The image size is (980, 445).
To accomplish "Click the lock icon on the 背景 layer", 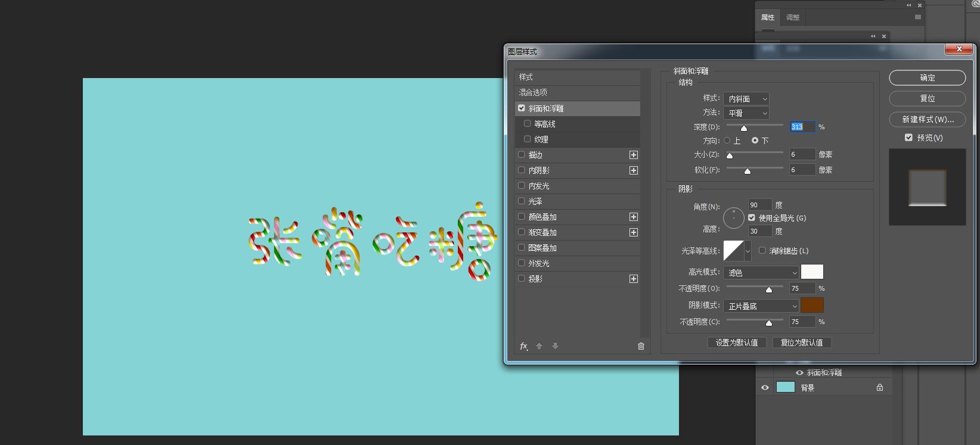I will (x=880, y=387).
